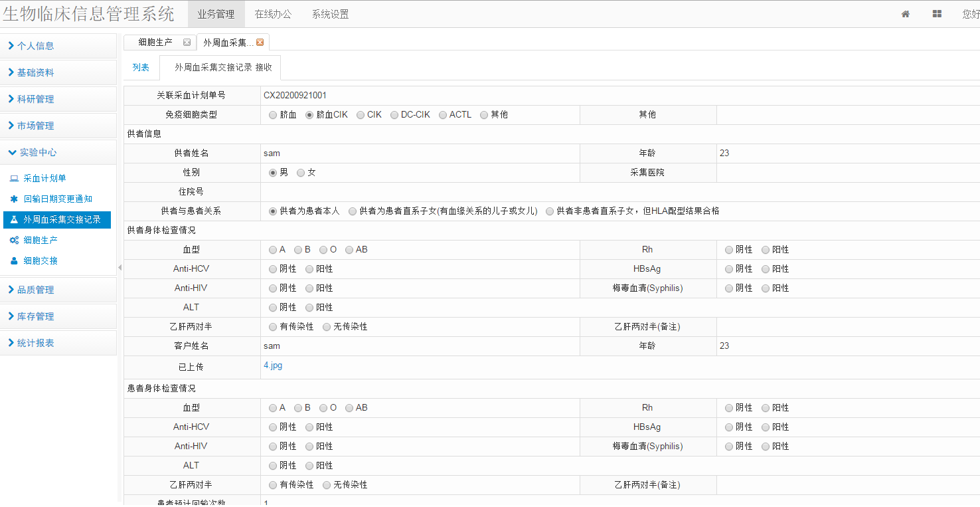This screenshot has height=507, width=980.
Task: Switch to the 列表 tab
Action: pos(141,68)
